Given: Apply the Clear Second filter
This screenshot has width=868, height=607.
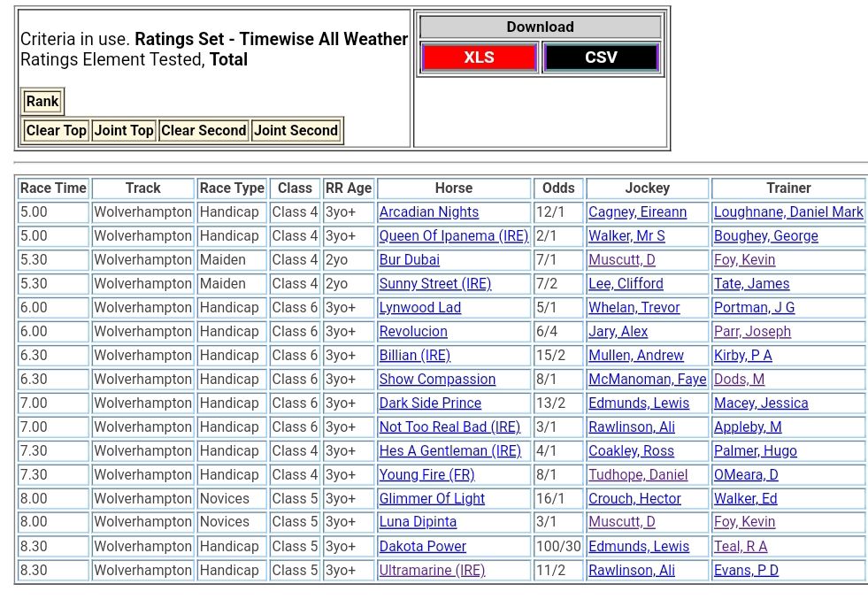Looking at the screenshot, I should click(x=204, y=130).
